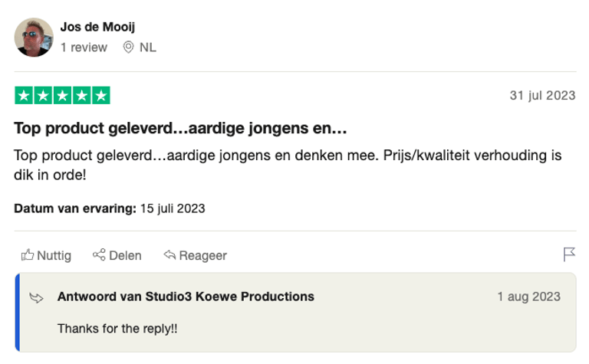Click the NL country label
589x364 pixels.
tap(148, 48)
